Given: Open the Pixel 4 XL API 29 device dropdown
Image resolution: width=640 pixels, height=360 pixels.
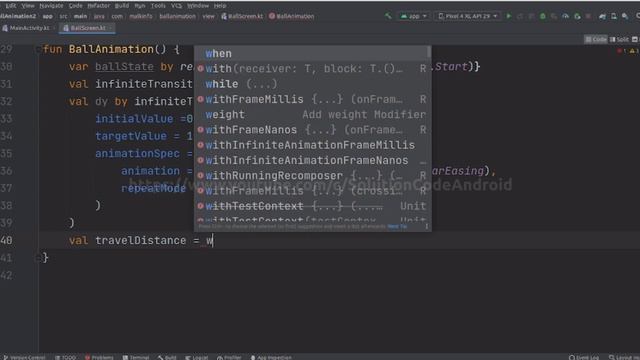Looking at the screenshot, I should pyautogui.click(x=468, y=16).
